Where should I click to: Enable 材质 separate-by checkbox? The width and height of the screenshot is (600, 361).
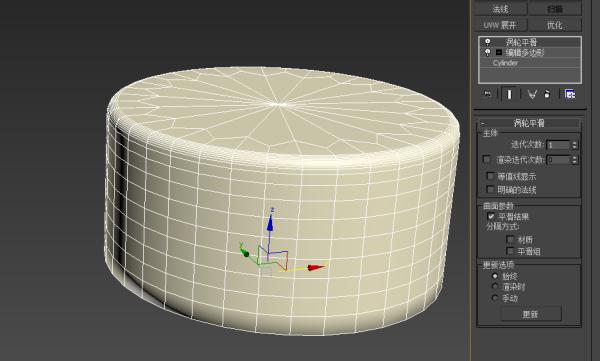(510, 239)
